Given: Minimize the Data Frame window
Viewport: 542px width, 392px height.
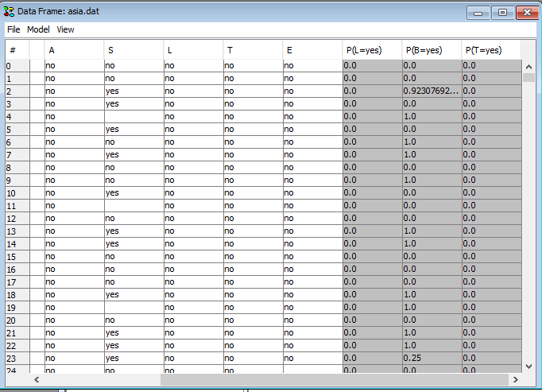Looking at the screenshot, I should (478, 13).
